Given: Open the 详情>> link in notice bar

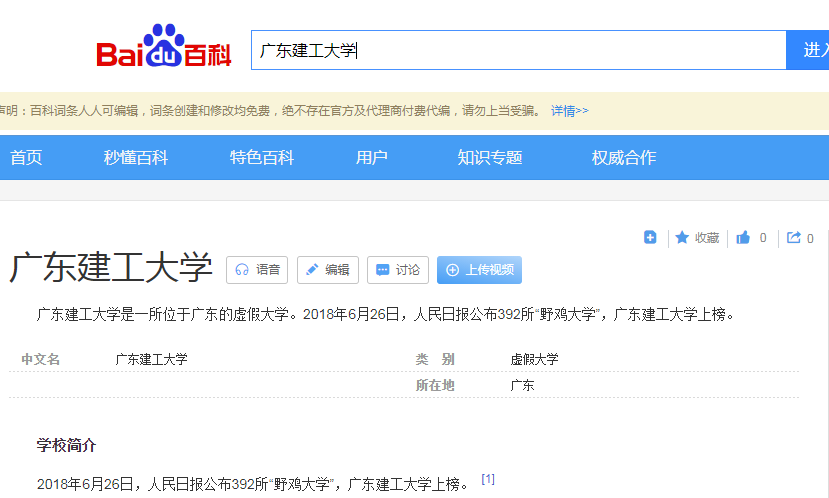Looking at the screenshot, I should (569, 111).
